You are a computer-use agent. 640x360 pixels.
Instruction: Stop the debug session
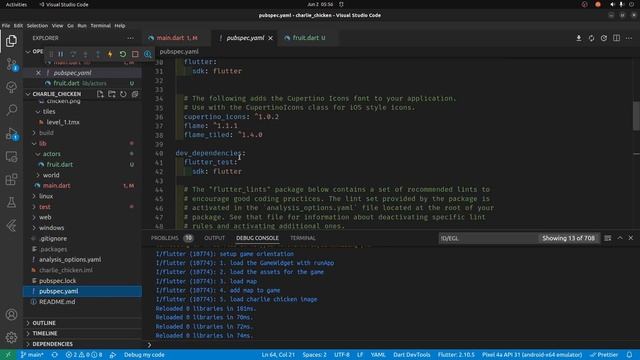click(x=135, y=54)
